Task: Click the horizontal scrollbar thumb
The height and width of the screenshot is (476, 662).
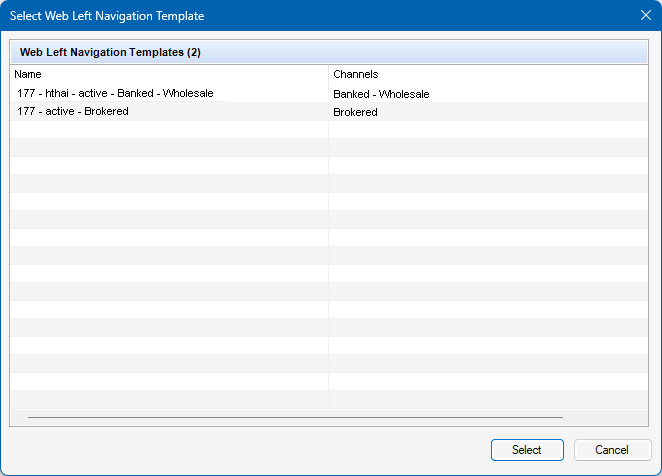Action: [x=295, y=417]
